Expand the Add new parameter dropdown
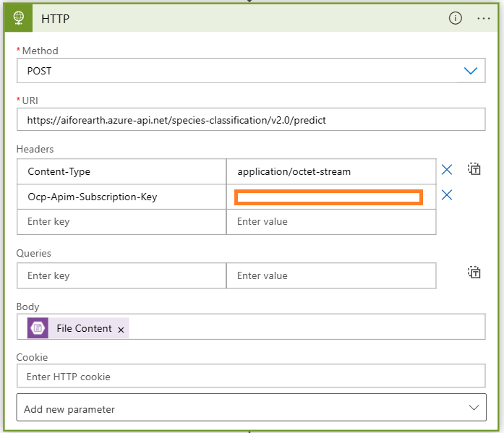 tap(473, 408)
